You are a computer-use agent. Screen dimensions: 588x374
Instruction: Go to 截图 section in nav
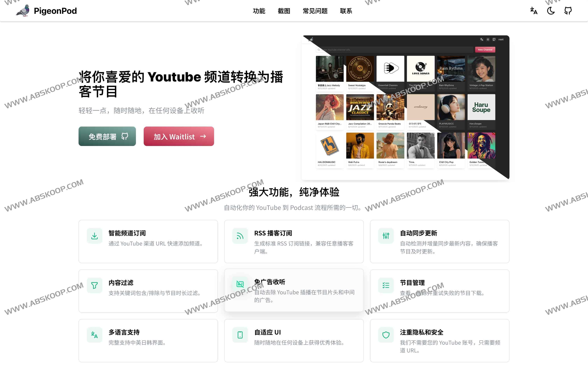tap(284, 11)
